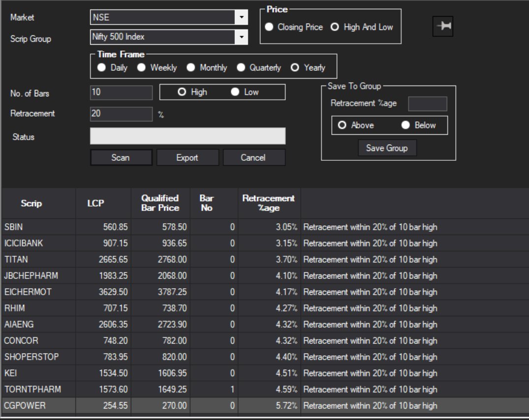529x420 pixels.
Task: Choose Weekly time frame
Action: pyautogui.click(x=157, y=67)
